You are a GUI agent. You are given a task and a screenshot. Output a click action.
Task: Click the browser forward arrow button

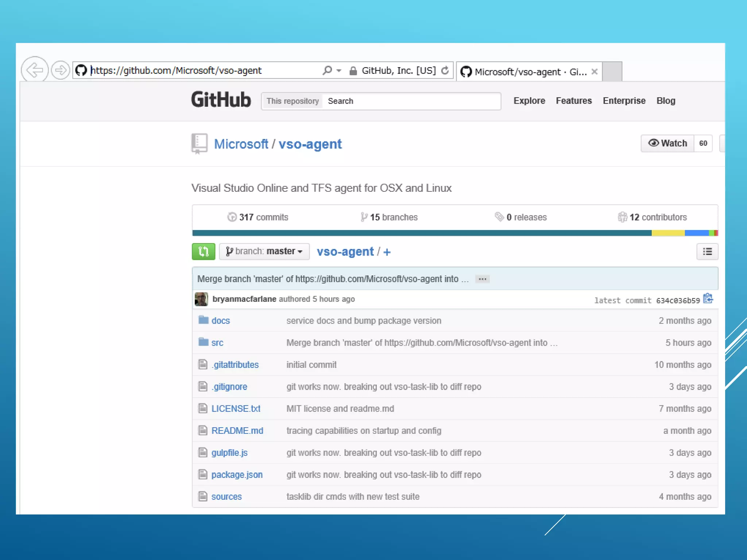pyautogui.click(x=60, y=70)
